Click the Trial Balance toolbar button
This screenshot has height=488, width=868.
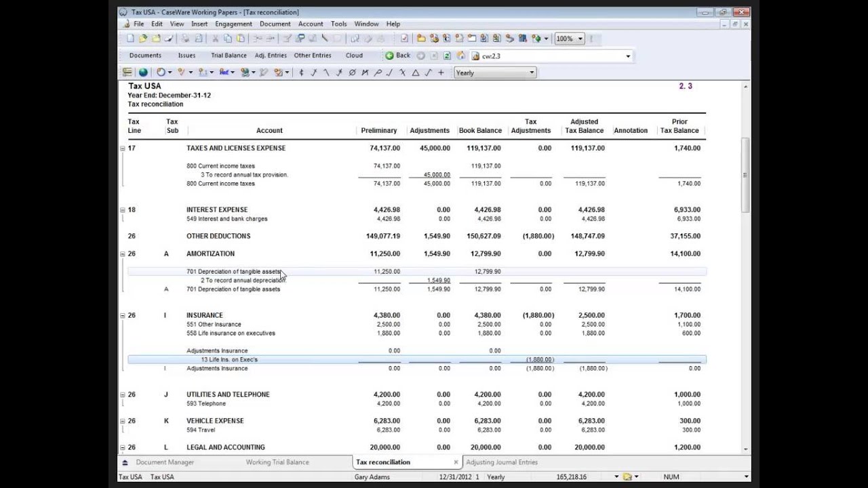[229, 56]
